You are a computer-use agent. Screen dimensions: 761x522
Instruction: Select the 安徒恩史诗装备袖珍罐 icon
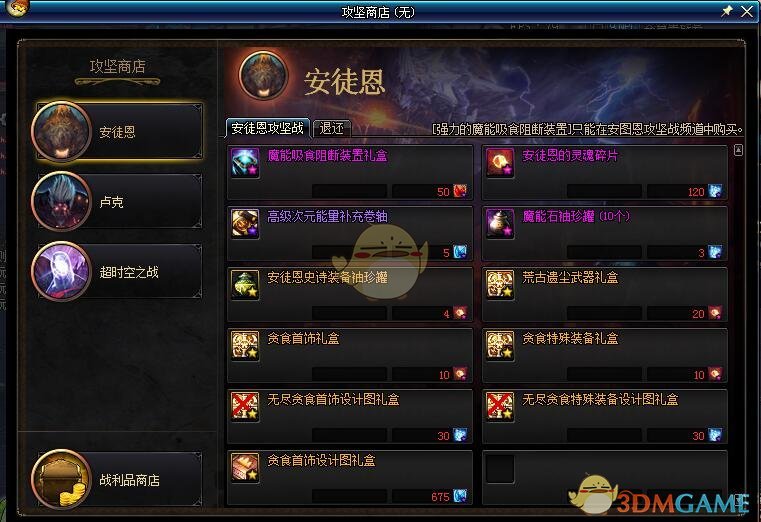click(245, 285)
